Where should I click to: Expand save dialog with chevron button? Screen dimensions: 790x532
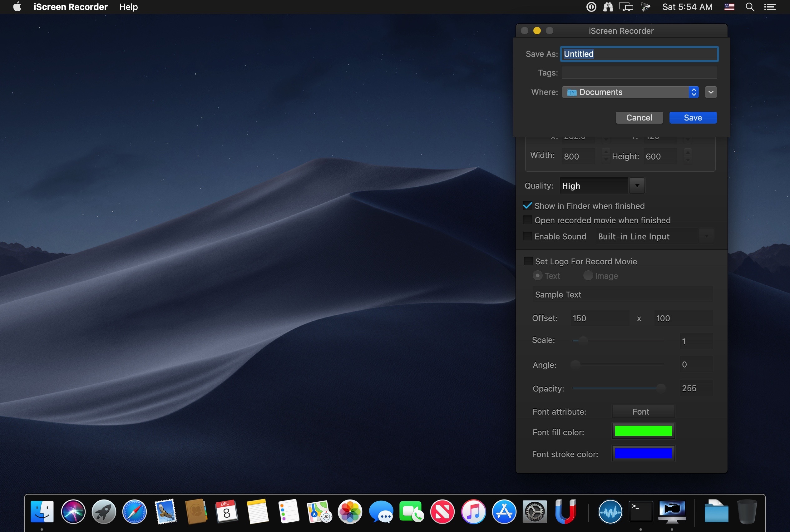[711, 92]
